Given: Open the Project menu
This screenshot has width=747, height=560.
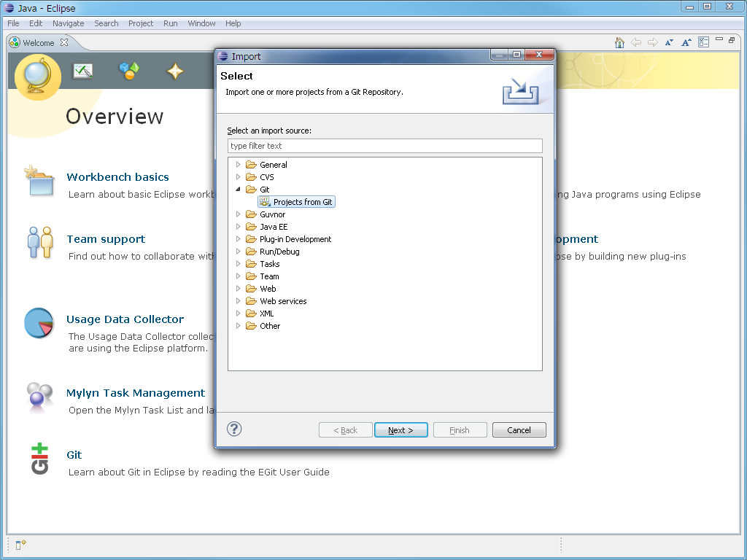Looking at the screenshot, I should click(x=141, y=23).
